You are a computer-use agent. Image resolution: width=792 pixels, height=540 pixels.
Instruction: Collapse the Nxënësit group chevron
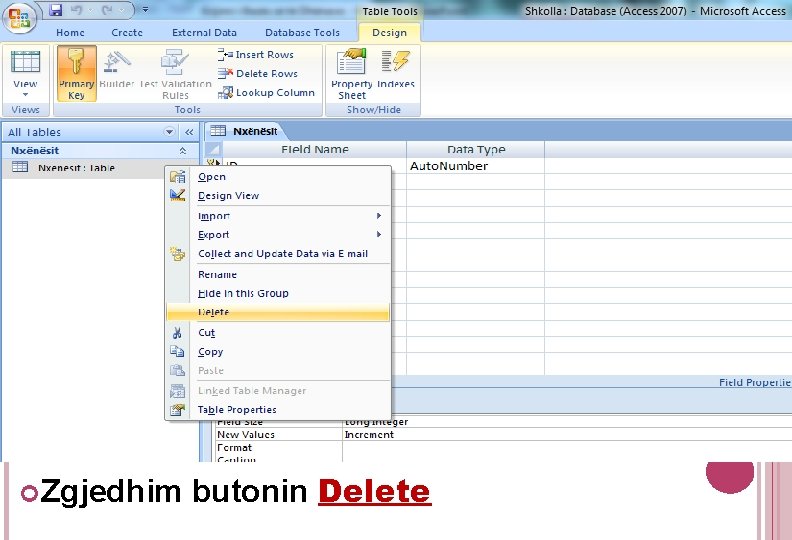pos(183,151)
